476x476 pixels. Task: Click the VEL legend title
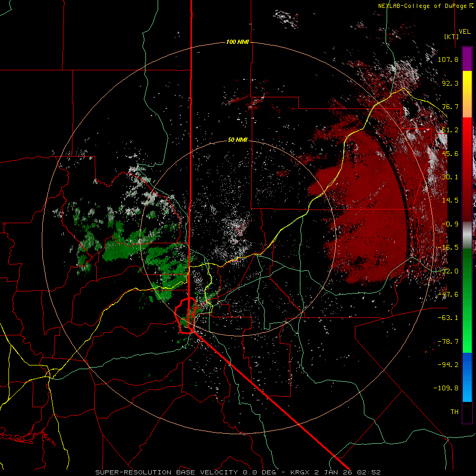click(x=465, y=32)
